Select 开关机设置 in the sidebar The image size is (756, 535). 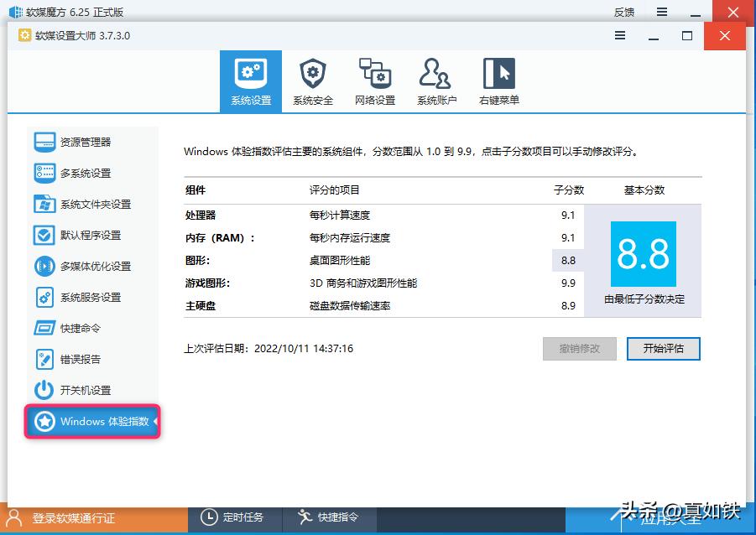tap(76, 390)
